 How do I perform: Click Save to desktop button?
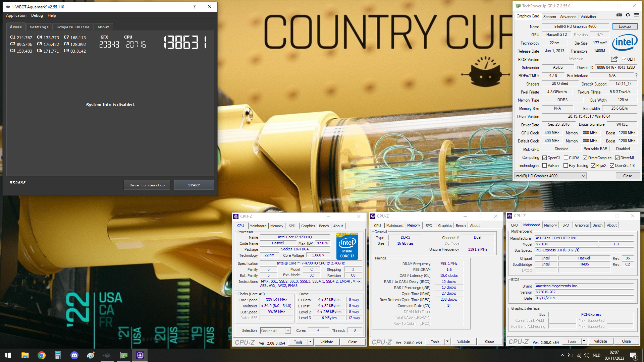coord(147,185)
